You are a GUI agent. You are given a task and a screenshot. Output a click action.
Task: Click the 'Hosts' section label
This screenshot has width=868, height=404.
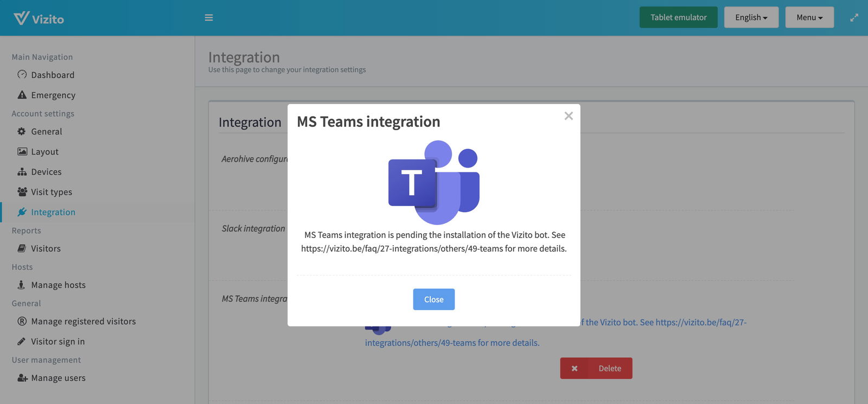click(x=22, y=267)
